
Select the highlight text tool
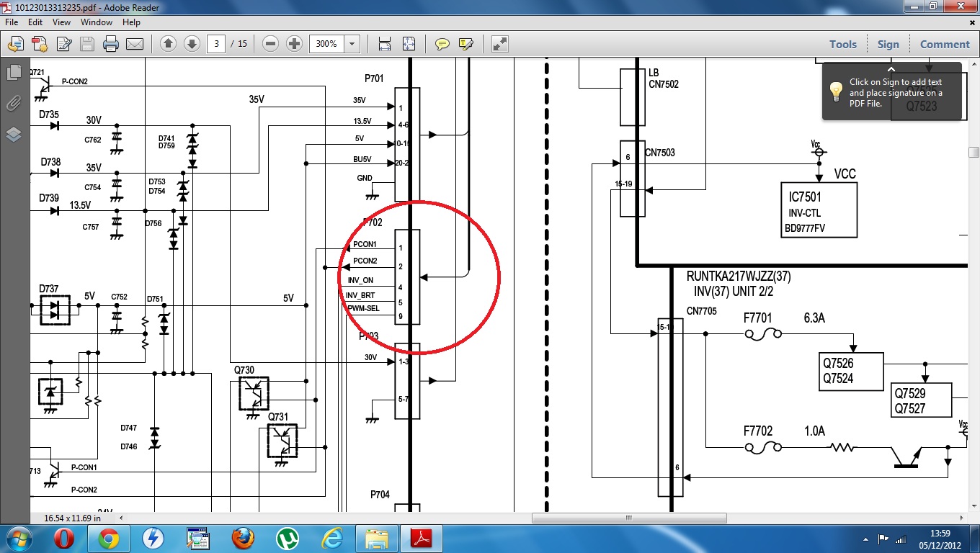coord(465,44)
